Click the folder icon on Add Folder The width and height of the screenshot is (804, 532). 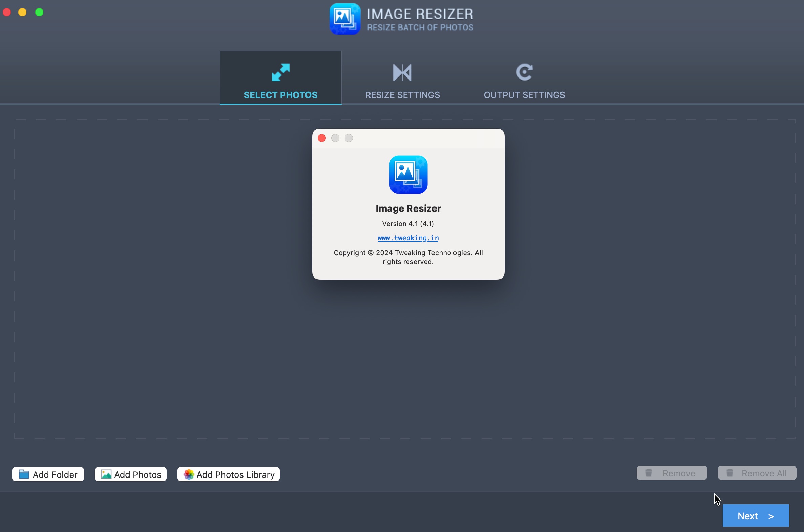(x=24, y=474)
